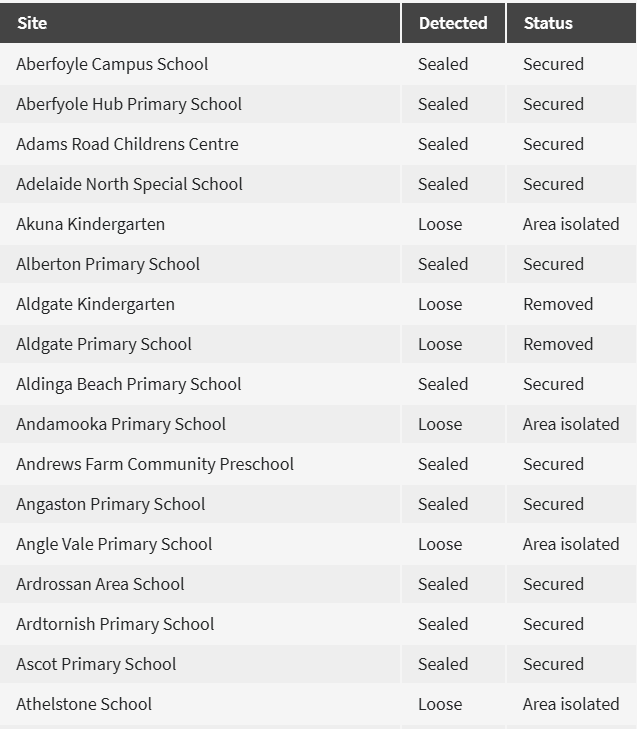Viewport: 637px width, 729px height.
Task: Click the Status column header
Action: (548, 23)
